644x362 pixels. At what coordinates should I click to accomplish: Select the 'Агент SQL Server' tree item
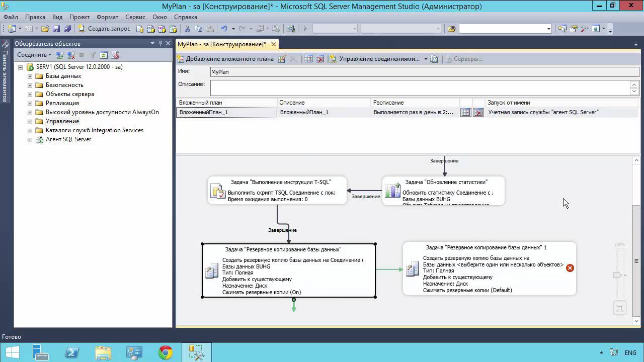click(x=68, y=139)
